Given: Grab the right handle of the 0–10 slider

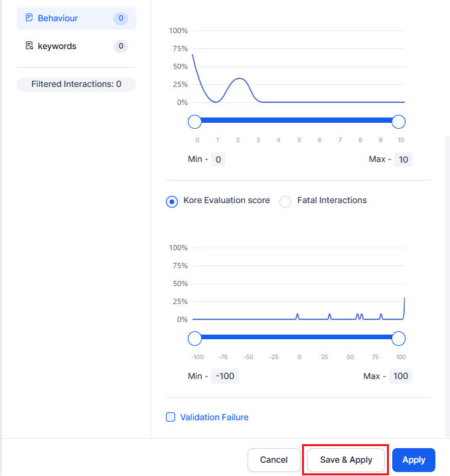Looking at the screenshot, I should (398, 121).
